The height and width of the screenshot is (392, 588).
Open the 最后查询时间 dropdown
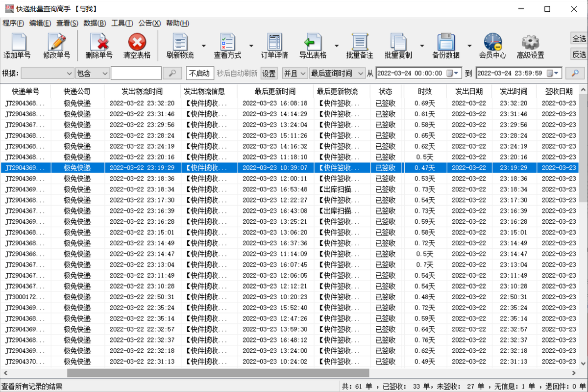coord(337,73)
